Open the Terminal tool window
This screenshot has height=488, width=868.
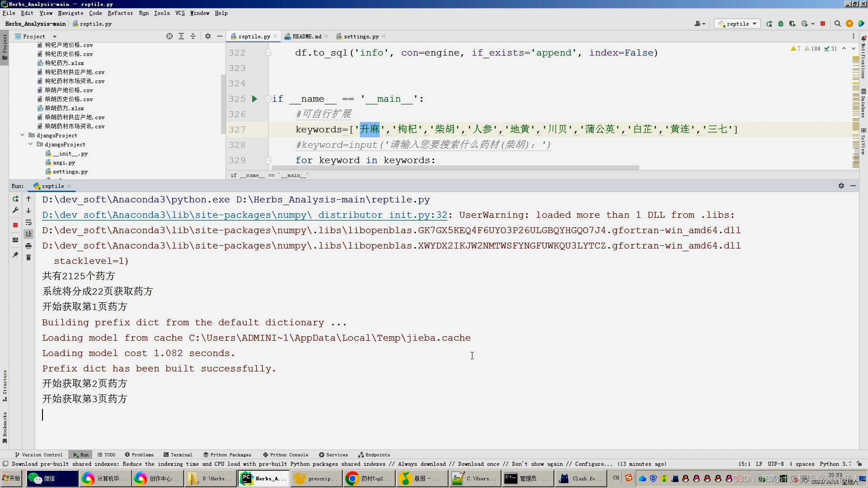click(178, 455)
